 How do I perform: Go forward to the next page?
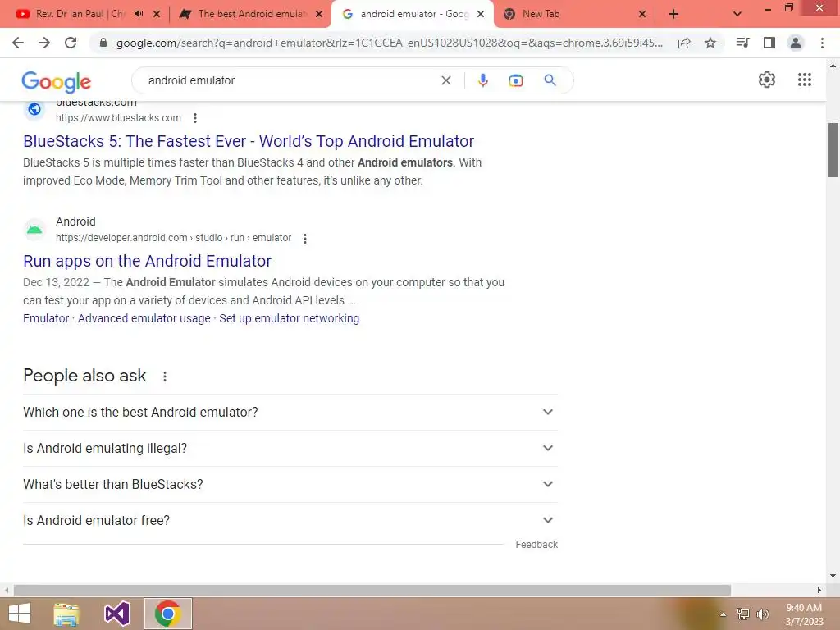click(44, 43)
